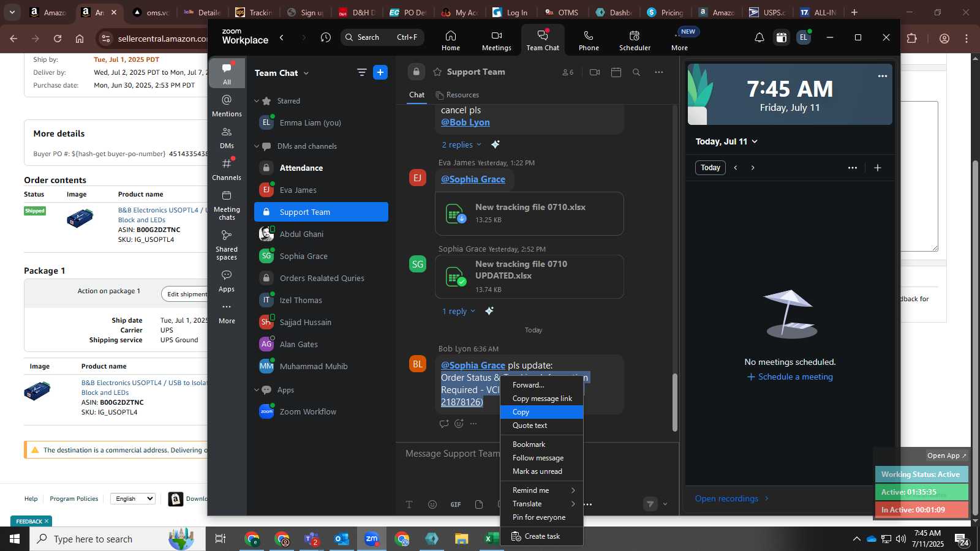The image size is (980, 551).
Task: Collapse DMs and channels section
Action: point(257,146)
